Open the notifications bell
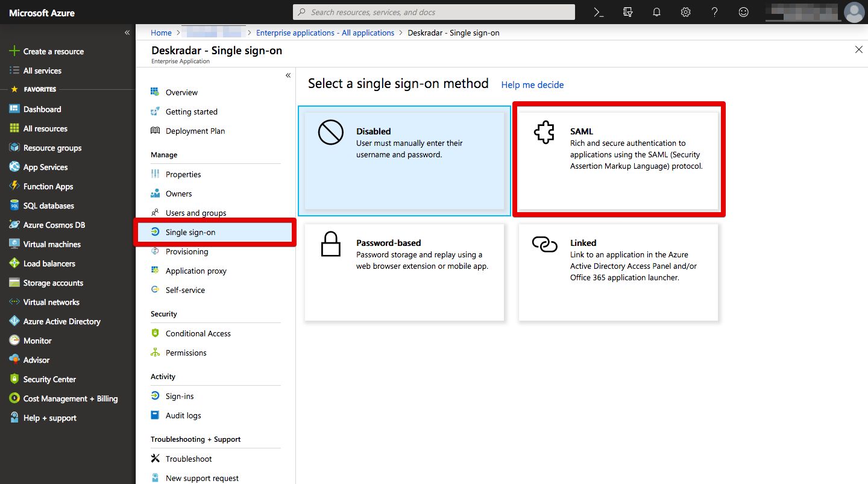Viewport: 868px width, 484px height. point(656,12)
